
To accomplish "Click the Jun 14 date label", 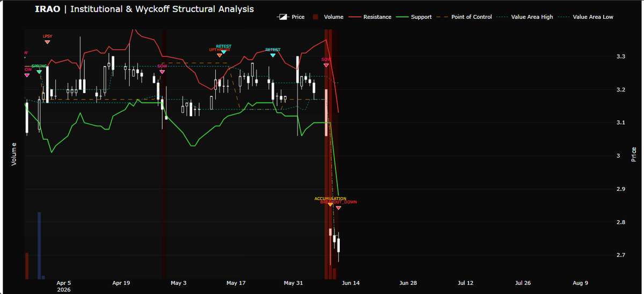I will pos(350,283).
